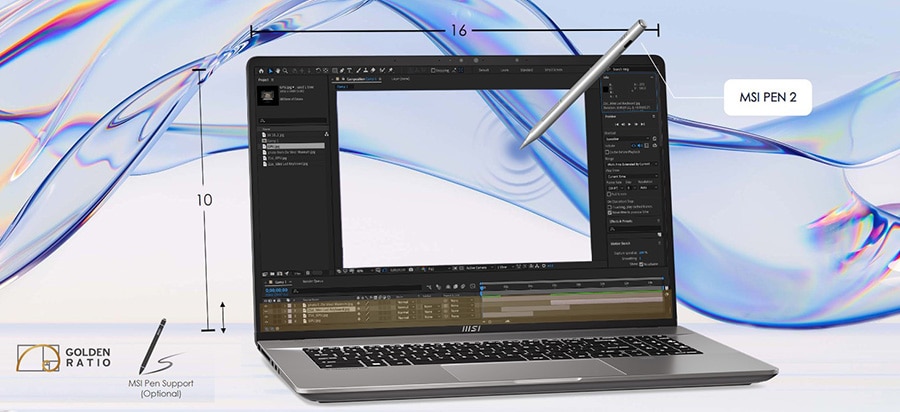The image size is (900, 412).
Task: Toggle include audio icon in Preview
Action: click(x=640, y=146)
